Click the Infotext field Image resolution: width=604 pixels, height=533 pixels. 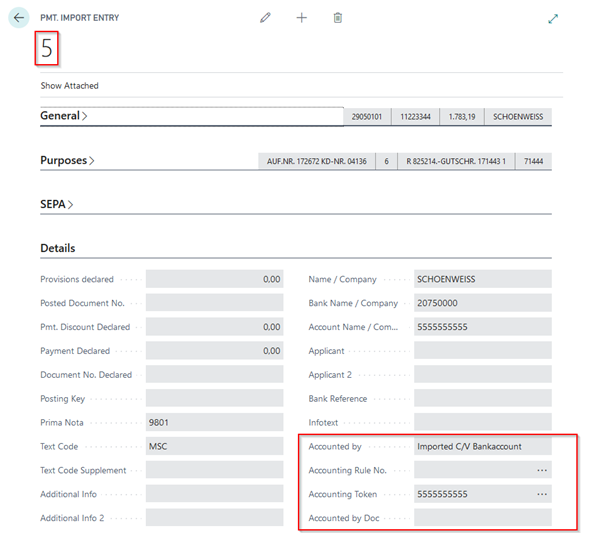(x=482, y=422)
